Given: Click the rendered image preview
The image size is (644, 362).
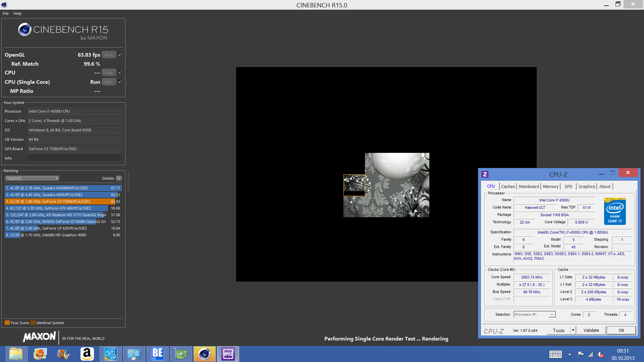Looking at the screenshot, I should (386, 174).
